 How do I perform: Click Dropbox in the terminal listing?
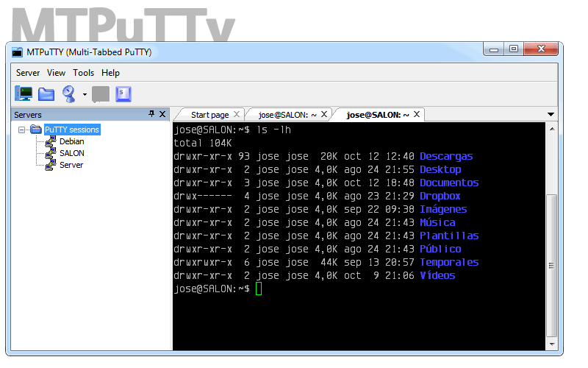pyautogui.click(x=440, y=196)
